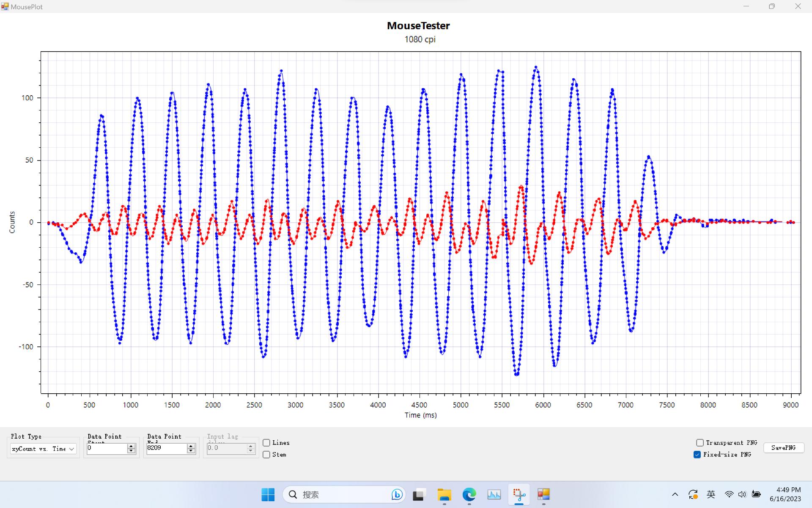The image size is (812, 508).
Task: Click the Data Point End input field
Action: [x=166, y=448]
